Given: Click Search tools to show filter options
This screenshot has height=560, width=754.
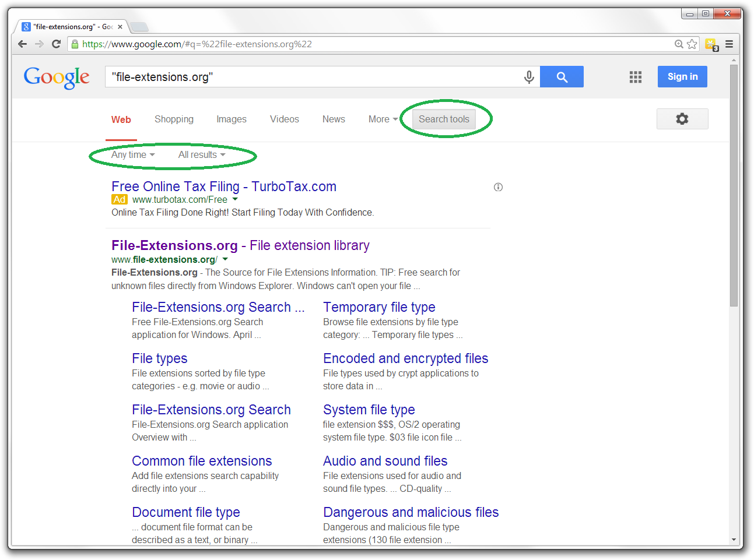Looking at the screenshot, I should point(444,119).
